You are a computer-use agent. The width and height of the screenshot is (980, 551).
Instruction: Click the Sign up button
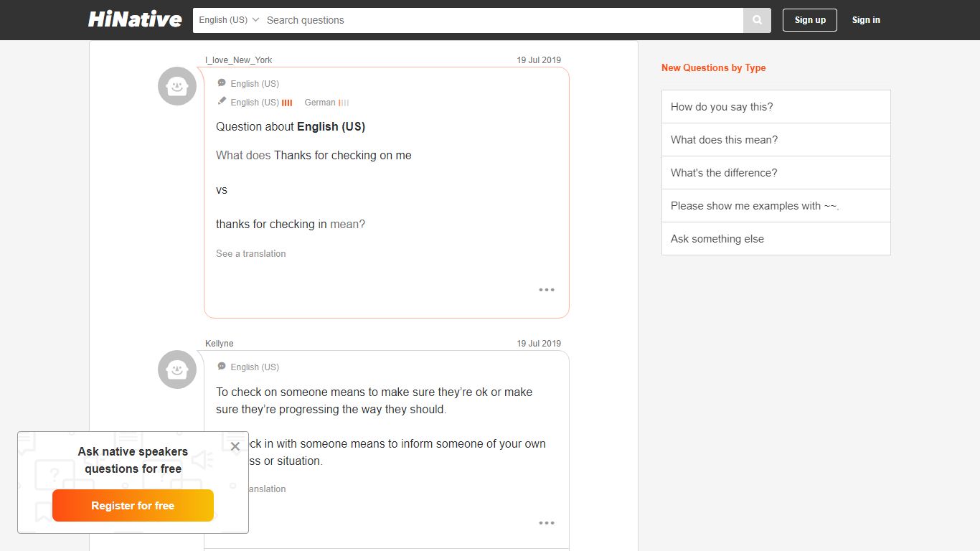pyautogui.click(x=810, y=20)
